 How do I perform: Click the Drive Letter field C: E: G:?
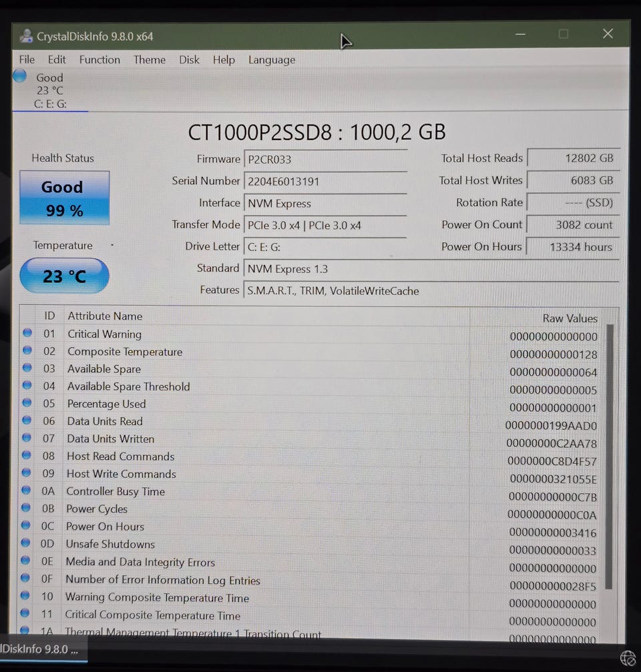tap(325, 247)
